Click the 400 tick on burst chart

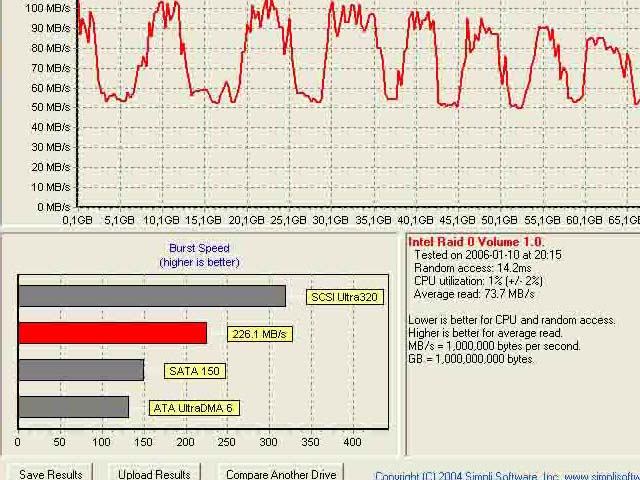tap(353, 442)
